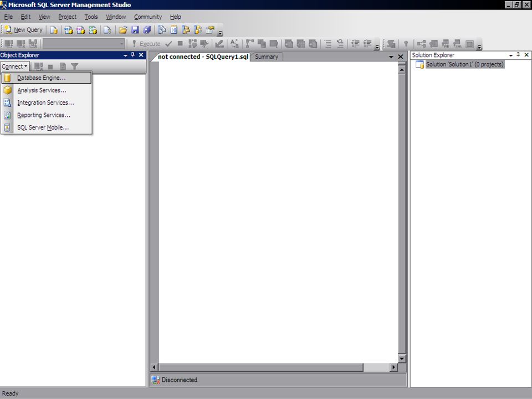532x399 pixels.
Task: Open the File menu
Action: [x=8, y=17]
